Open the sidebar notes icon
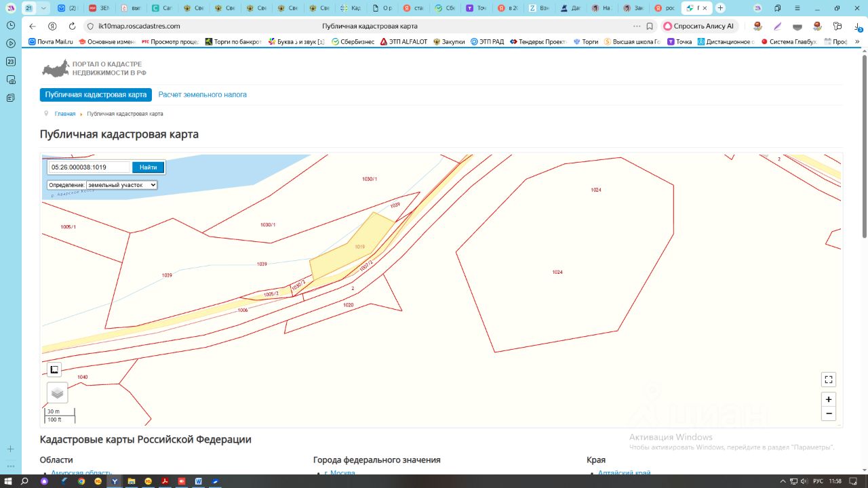 [x=10, y=98]
